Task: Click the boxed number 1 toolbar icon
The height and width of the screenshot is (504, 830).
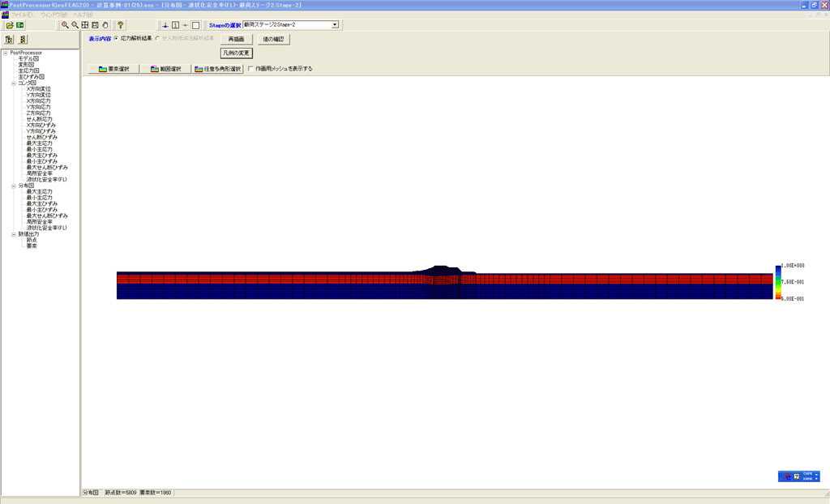Action: click(x=175, y=25)
